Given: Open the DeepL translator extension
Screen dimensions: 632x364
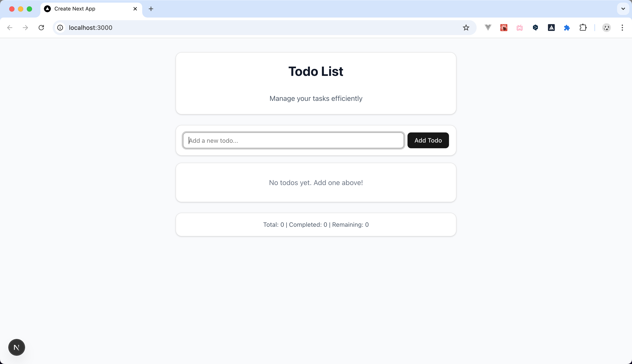Looking at the screenshot, I should (x=535, y=27).
